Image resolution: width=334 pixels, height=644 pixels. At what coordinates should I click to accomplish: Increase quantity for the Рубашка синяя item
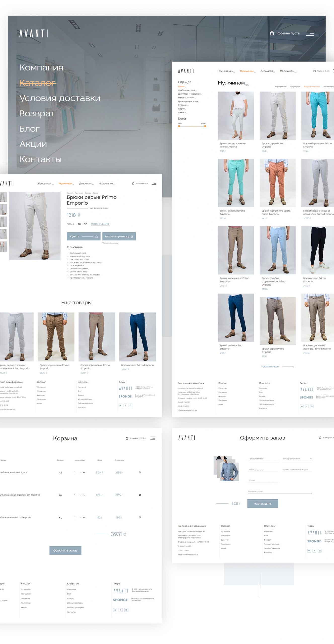click(x=84, y=517)
